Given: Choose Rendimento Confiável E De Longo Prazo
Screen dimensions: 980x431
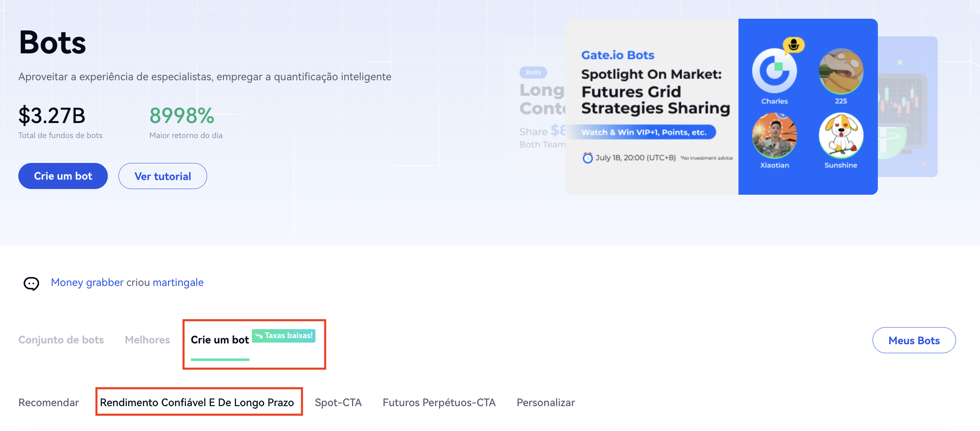Looking at the screenshot, I should tap(197, 402).
